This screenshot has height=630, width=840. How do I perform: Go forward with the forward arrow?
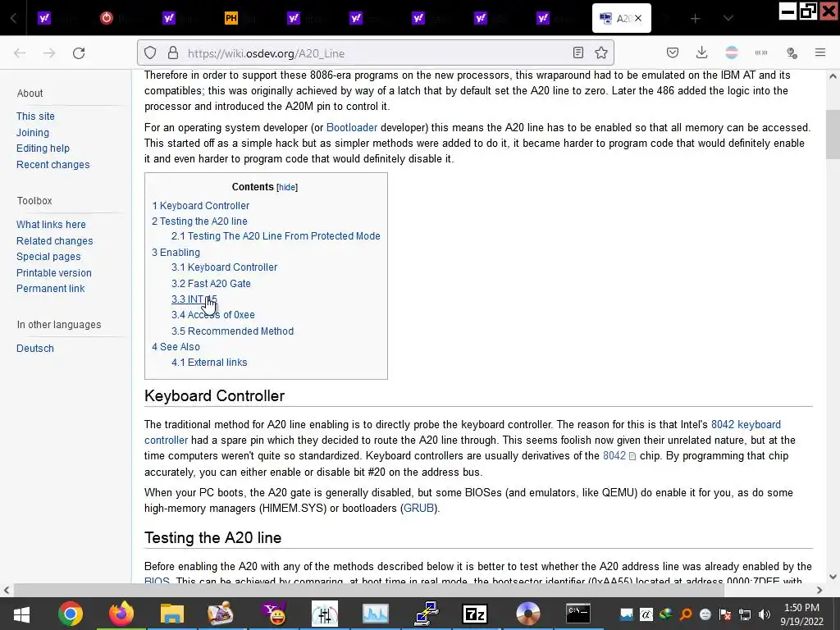coord(49,53)
